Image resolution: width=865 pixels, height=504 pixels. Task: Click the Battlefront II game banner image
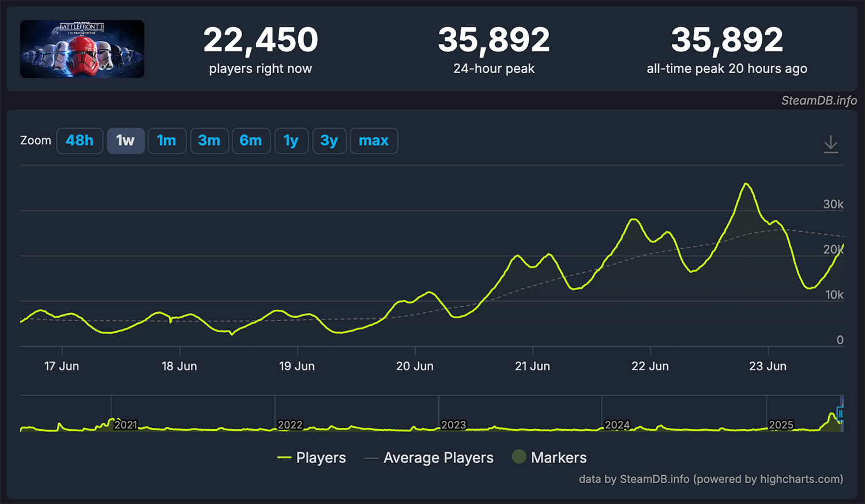(x=82, y=49)
